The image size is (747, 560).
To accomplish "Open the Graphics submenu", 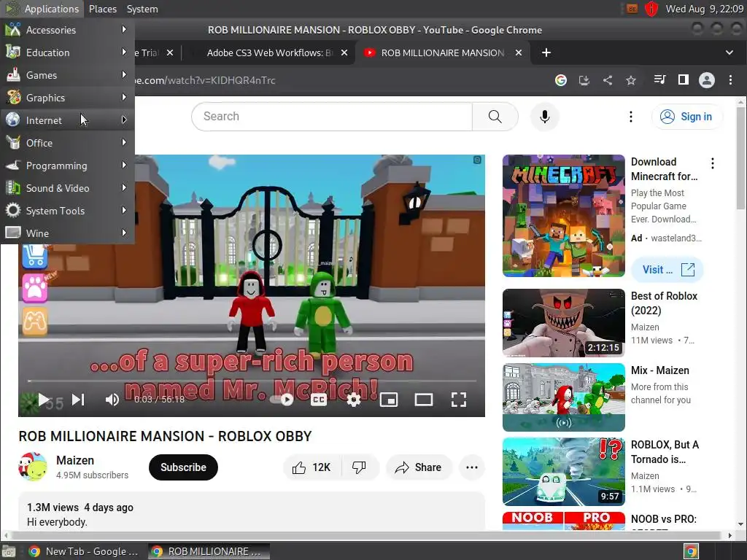I will [67, 98].
